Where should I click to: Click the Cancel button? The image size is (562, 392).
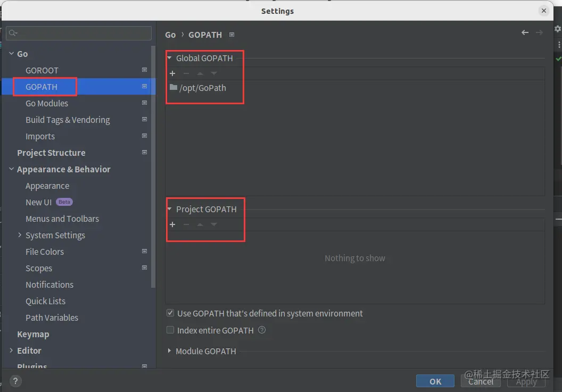pyautogui.click(x=481, y=381)
